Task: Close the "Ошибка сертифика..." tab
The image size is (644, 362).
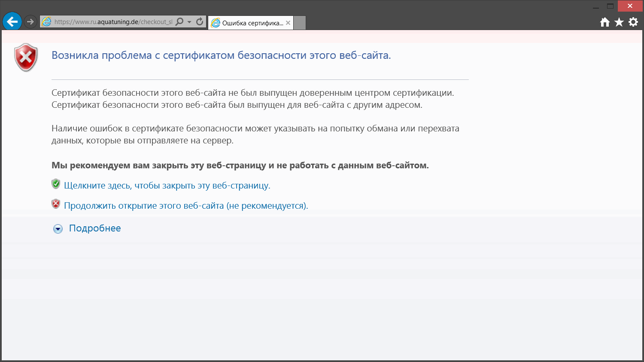Action: click(288, 23)
